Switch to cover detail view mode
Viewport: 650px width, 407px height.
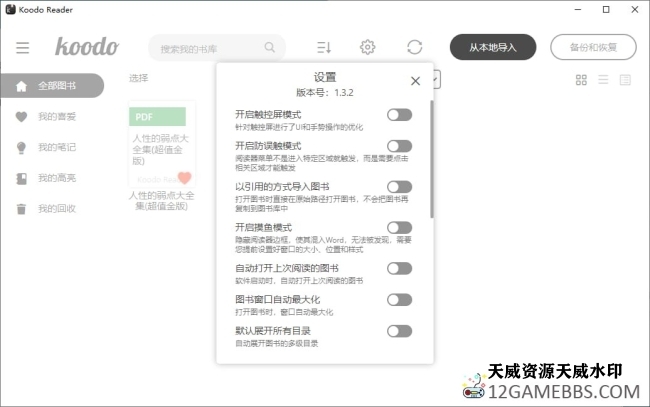[x=626, y=80]
